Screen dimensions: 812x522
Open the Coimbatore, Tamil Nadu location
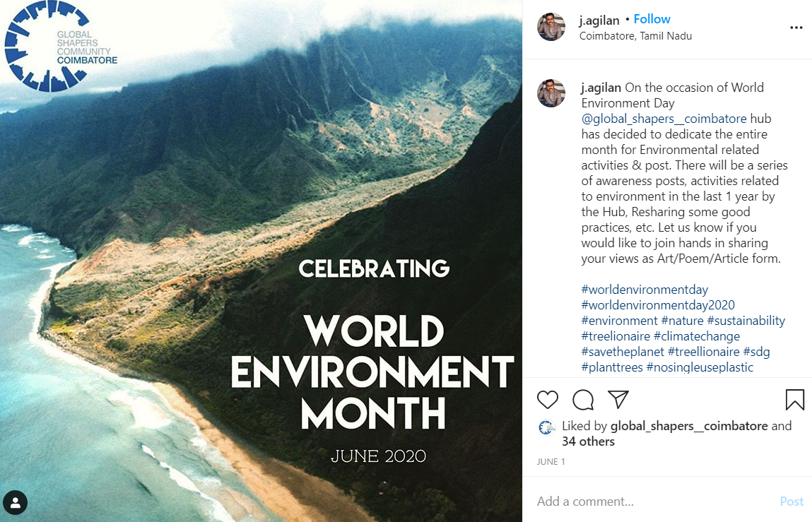[635, 36]
